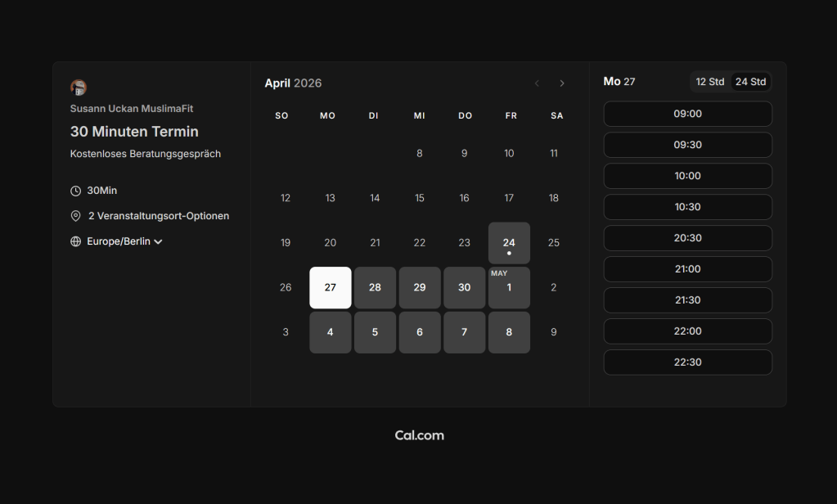Select the 22:30 time slot
837x504 pixels.
(x=687, y=362)
